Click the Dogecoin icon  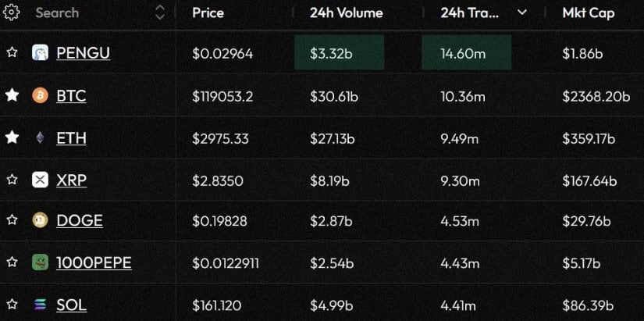[40, 221]
